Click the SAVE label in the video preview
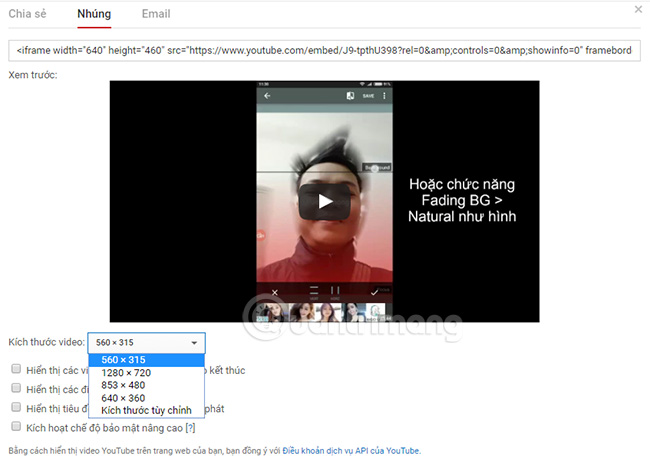This screenshot has height=456, width=650. click(368, 96)
